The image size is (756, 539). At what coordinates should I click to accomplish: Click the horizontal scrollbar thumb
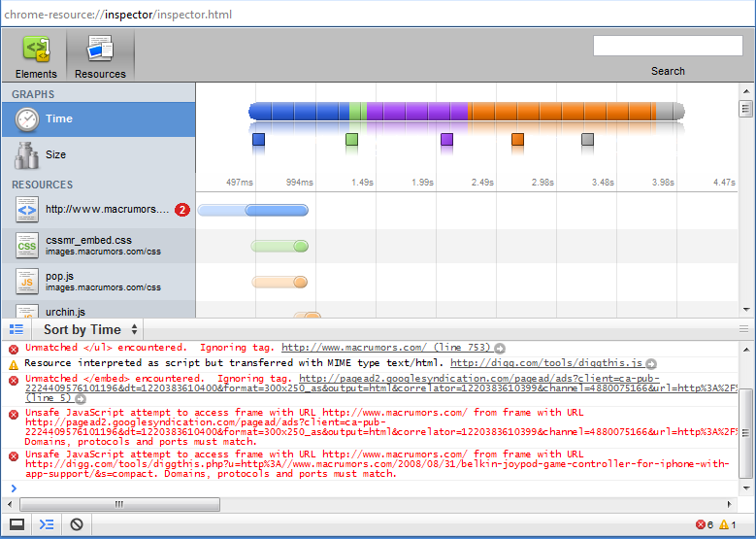coord(119,505)
